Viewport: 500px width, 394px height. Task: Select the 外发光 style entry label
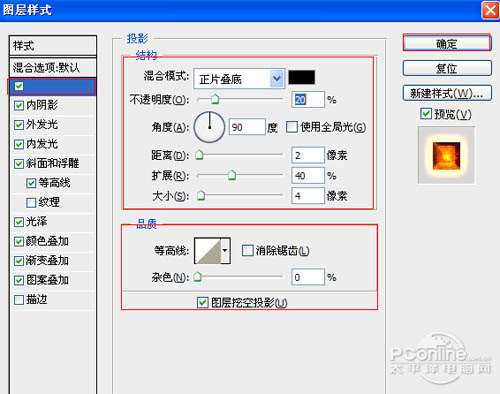coord(42,125)
